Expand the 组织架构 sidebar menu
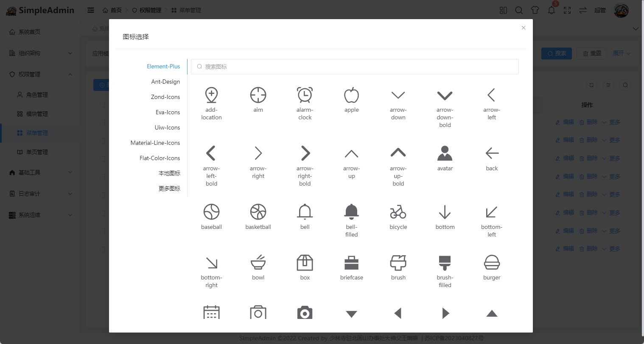 click(40, 53)
